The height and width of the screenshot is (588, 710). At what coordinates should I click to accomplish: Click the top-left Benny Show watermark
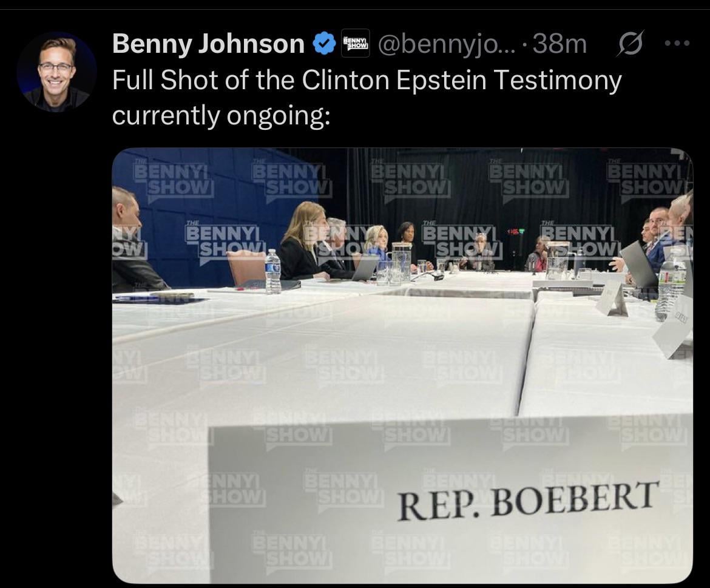coord(172,179)
